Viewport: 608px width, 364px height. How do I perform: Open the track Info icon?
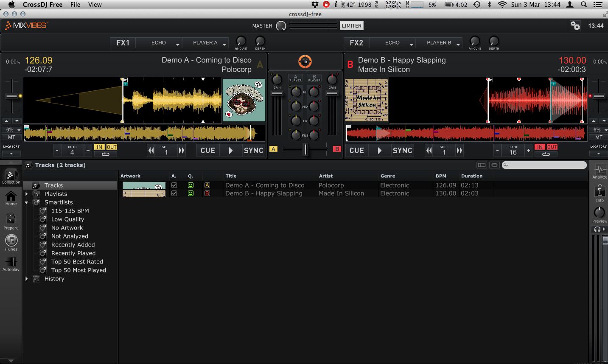600,193
